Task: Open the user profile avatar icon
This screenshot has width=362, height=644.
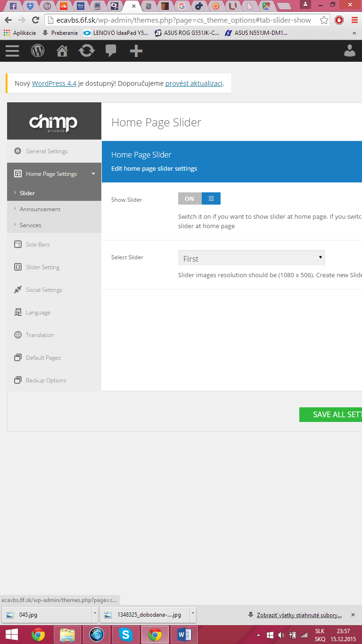Action: (x=350, y=51)
